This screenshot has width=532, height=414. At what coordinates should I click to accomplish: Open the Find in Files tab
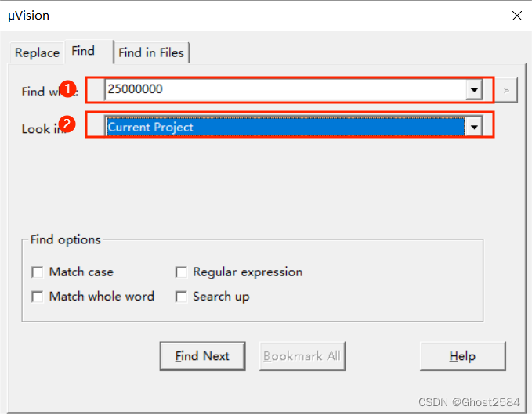150,52
